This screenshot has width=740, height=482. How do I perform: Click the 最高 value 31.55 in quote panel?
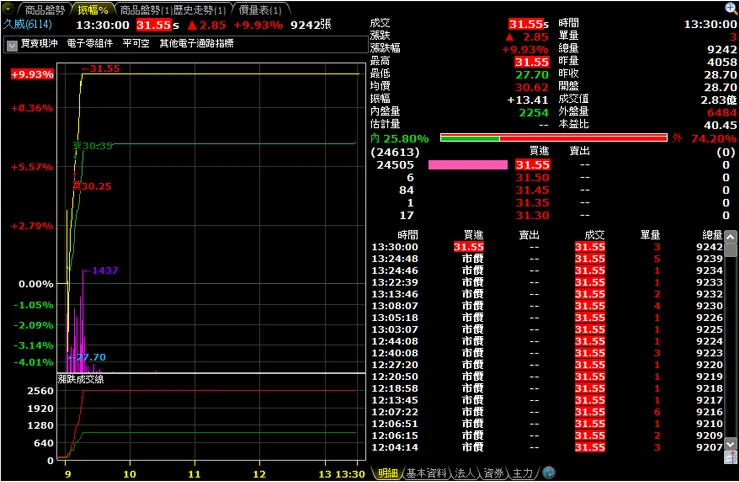coord(532,62)
